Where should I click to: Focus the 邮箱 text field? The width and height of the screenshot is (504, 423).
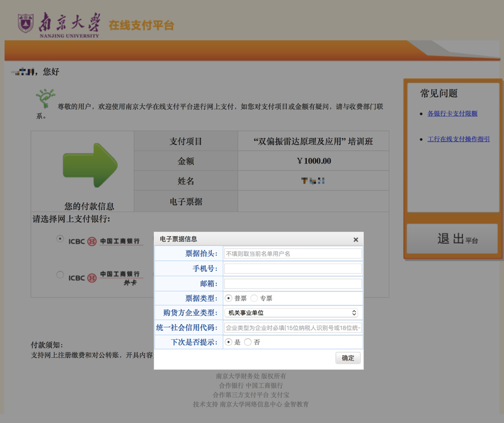293,284
